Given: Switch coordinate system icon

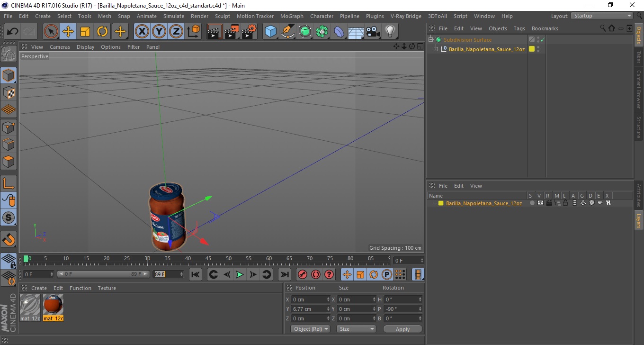Looking at the screenshot, I should click(x=193, y=32).
